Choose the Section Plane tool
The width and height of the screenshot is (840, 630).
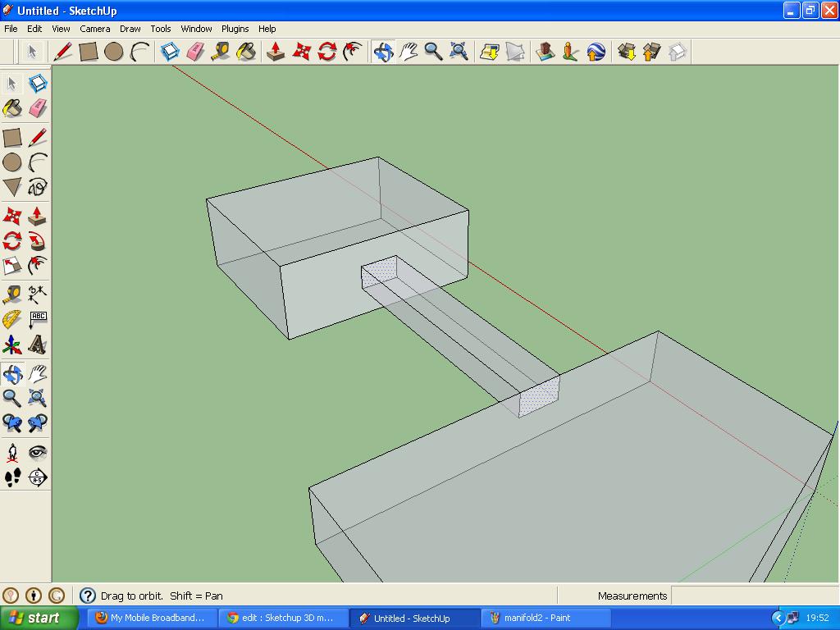tap(38, 477)
